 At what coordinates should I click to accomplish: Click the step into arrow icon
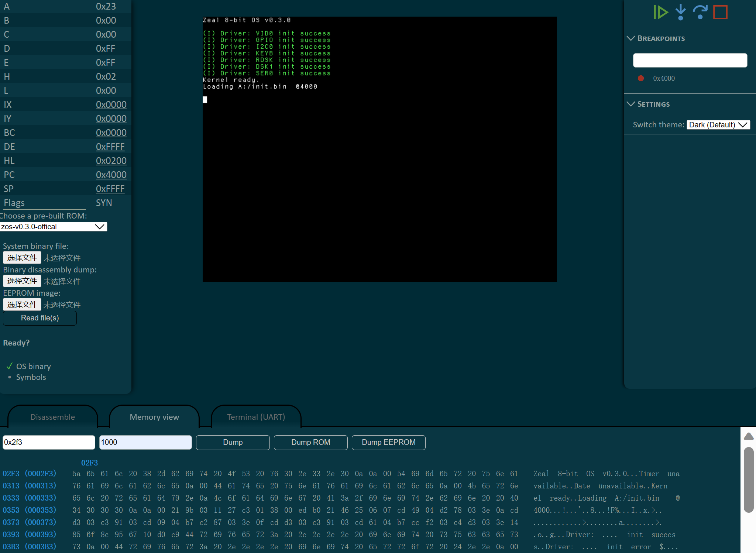click(x=680, y=12)
